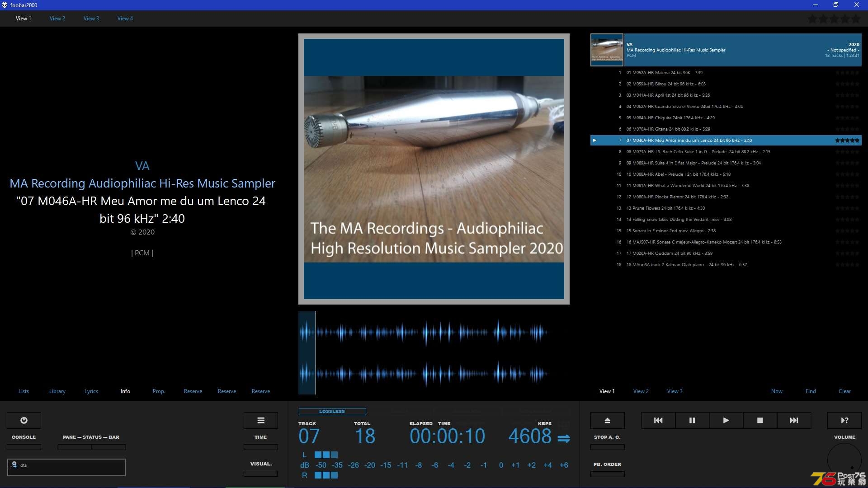This screenshot has width=868, height=488.
Task: Select track 09 Suite 4 in E flat Major
Action: tap(726, 163)
